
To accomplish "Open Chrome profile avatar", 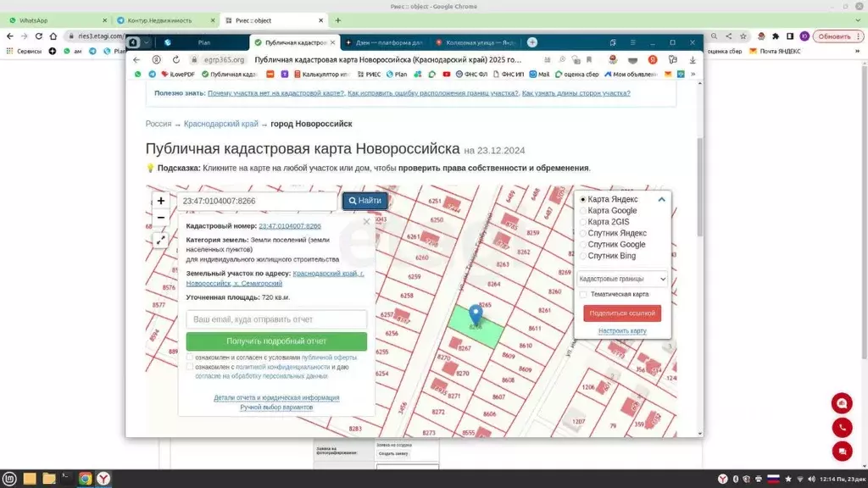I will [804, 36].
